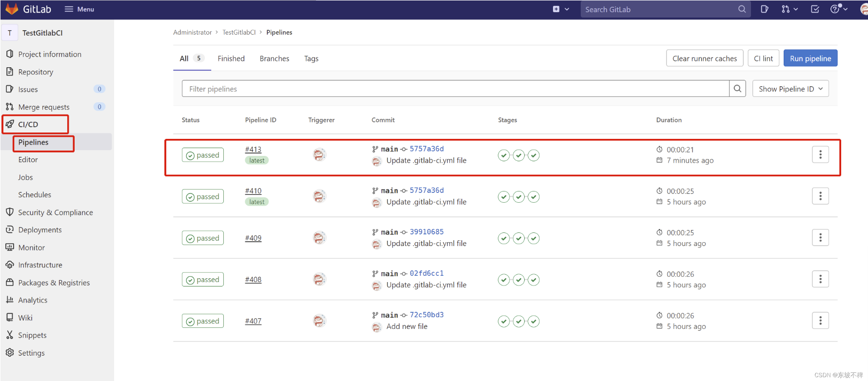
Task: Click the CI/CD rocket icon
Action: (10, 124)
